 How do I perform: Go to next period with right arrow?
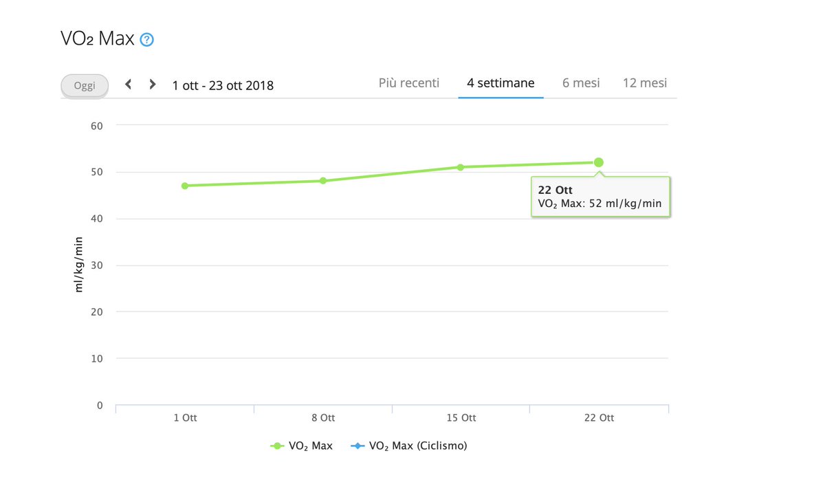pos(153,85)
